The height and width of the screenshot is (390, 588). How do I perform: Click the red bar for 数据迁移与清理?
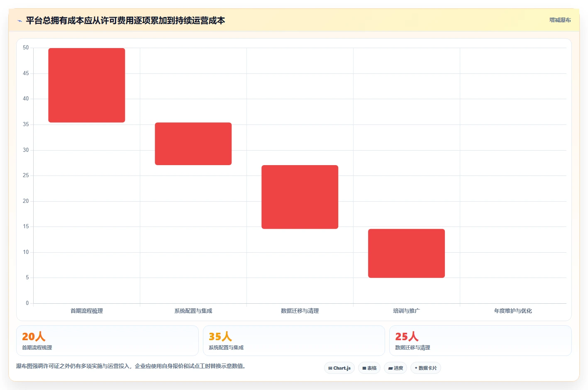pyautogui.click(x=300, y=197)
